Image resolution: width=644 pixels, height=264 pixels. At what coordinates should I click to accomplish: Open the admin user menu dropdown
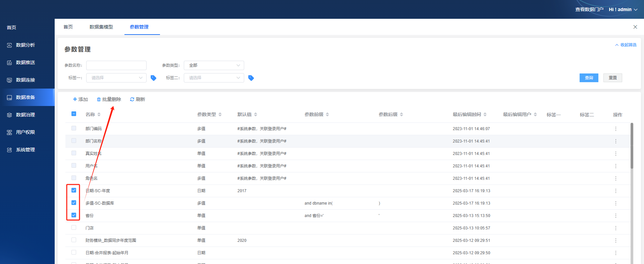pyautogui.click(x=623, y=9)
